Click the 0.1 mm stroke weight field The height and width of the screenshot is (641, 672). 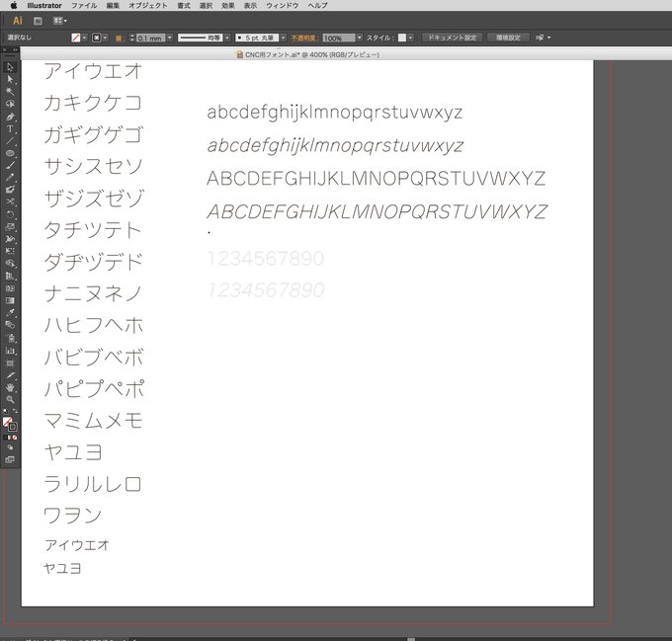tap(151, 38)
